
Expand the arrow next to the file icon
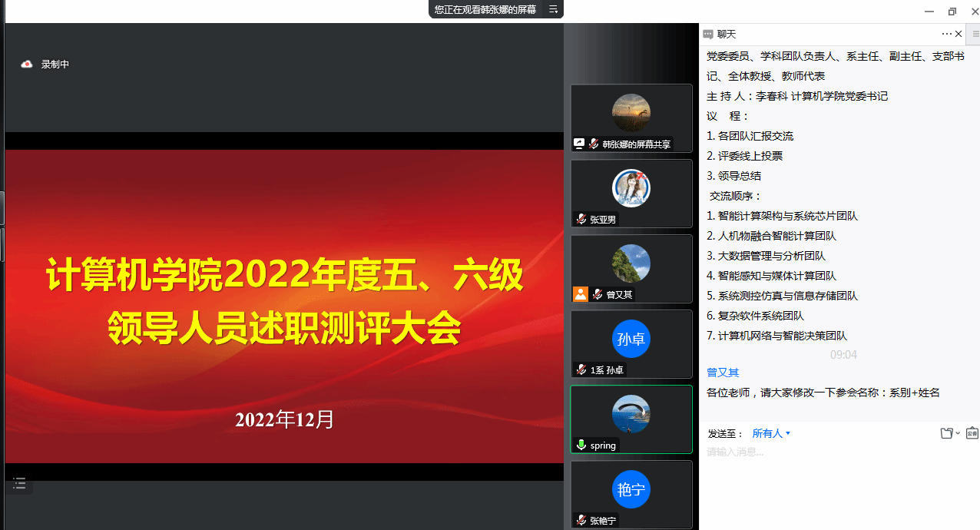click(x=958, y=433)
